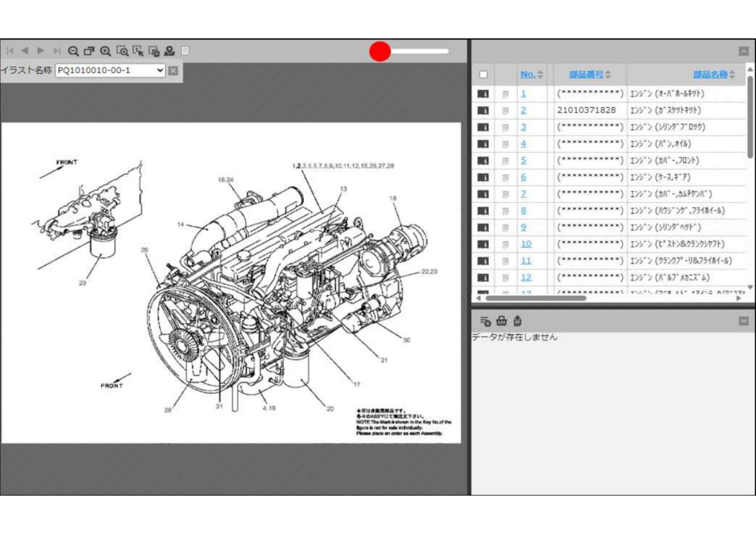The image size is (756, 534).
Task: Click the clear list icon in the lower panel
Action: pos(485,321)
